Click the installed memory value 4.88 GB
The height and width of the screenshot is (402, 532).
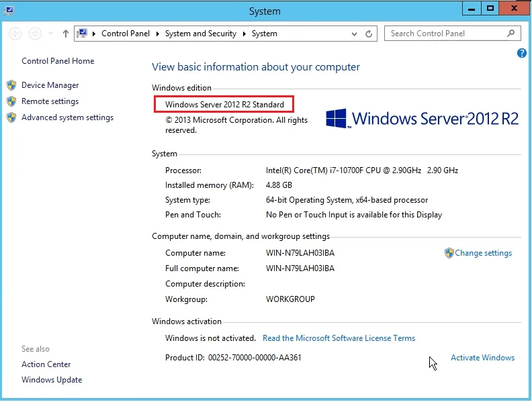[x=279, y=185]
